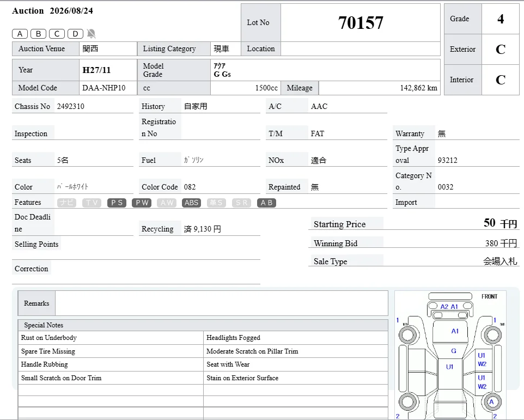Click the ナビ feature badge

tap(67, 203)
